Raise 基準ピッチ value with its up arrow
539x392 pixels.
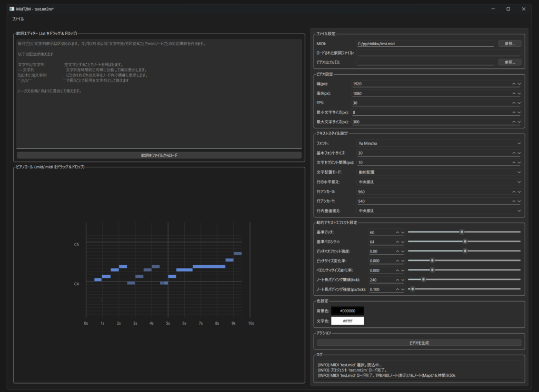397,232
